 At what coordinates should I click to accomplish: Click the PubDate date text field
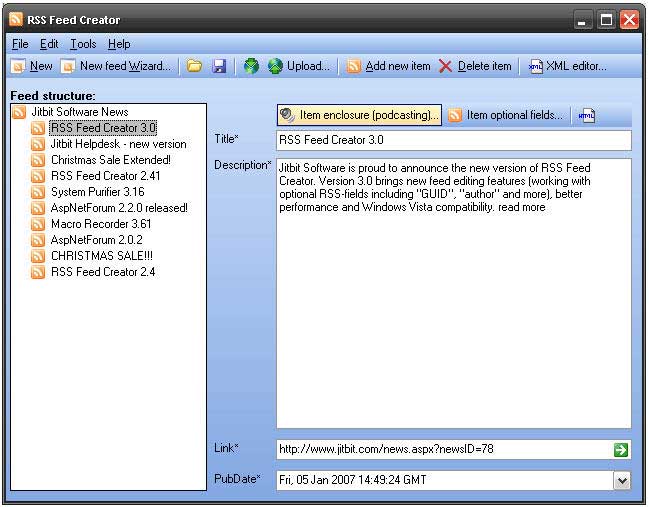445,481
